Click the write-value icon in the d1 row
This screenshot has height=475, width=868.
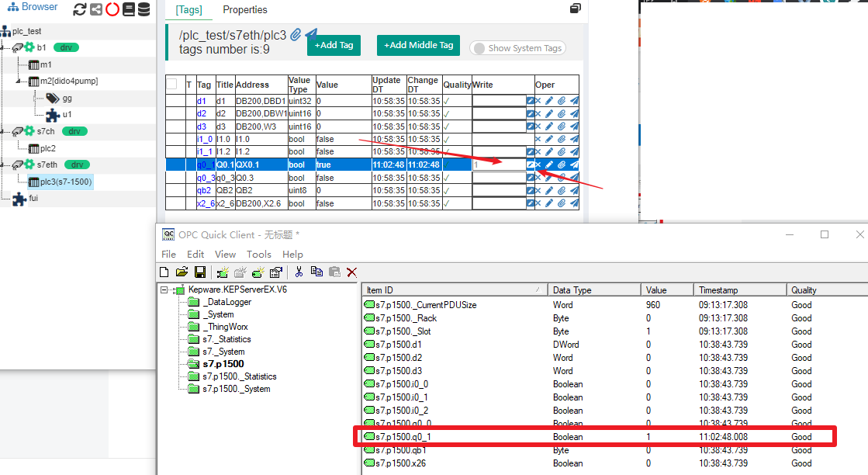tap(530, 101)
